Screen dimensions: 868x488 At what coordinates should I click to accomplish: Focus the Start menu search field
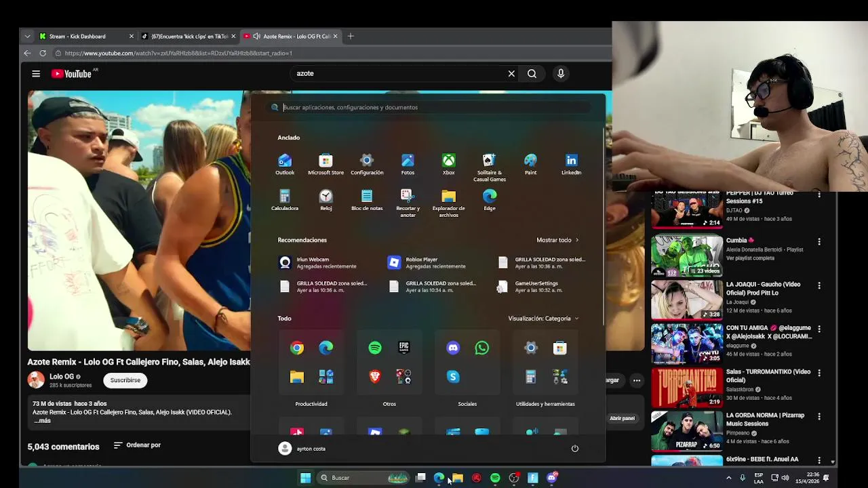(428, 107)
